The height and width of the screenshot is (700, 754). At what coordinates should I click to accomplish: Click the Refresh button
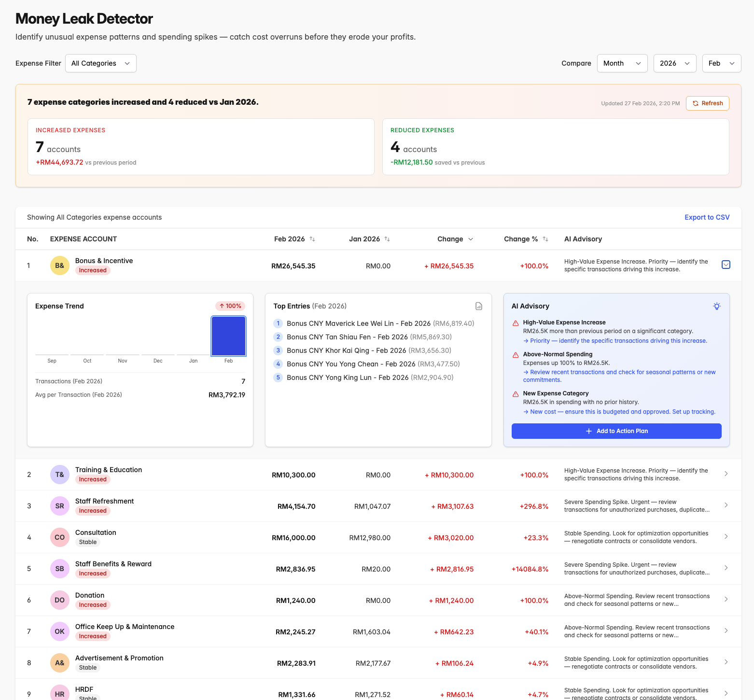[707, 103]
